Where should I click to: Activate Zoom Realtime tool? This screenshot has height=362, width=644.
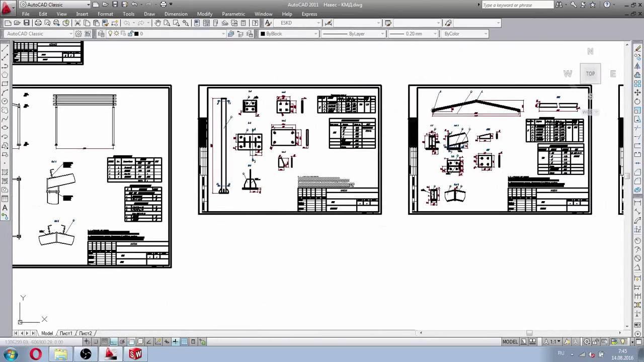tap(167, 23)
